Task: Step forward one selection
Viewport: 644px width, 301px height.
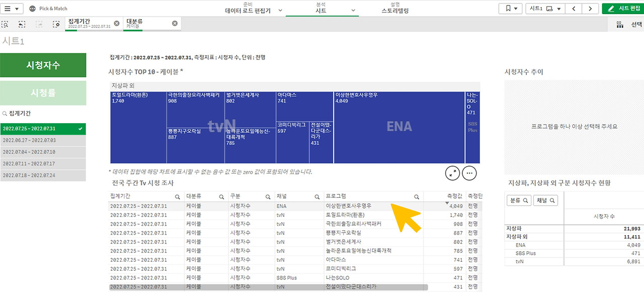Action: coord(39,24)
